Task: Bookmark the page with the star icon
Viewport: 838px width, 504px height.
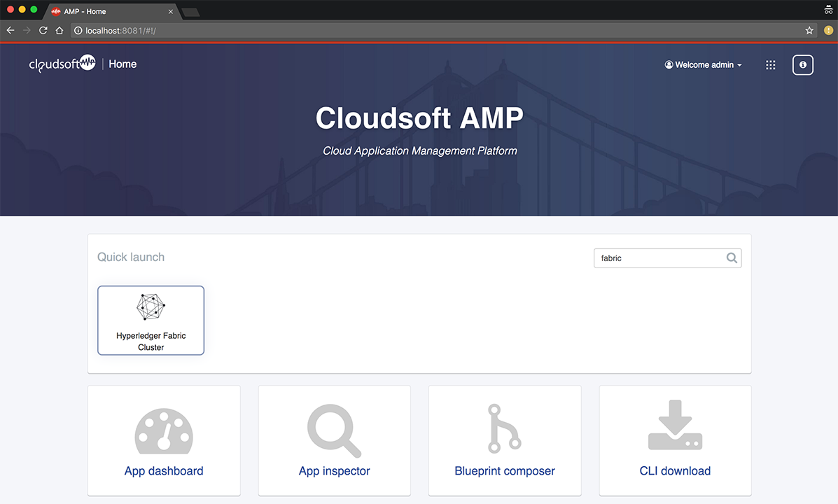Action: (809, 31)
